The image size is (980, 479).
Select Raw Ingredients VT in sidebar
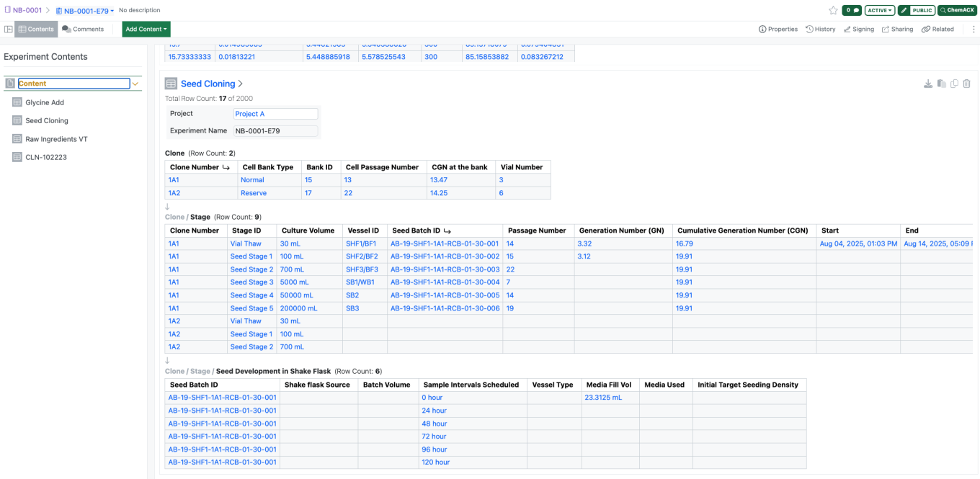56,139
